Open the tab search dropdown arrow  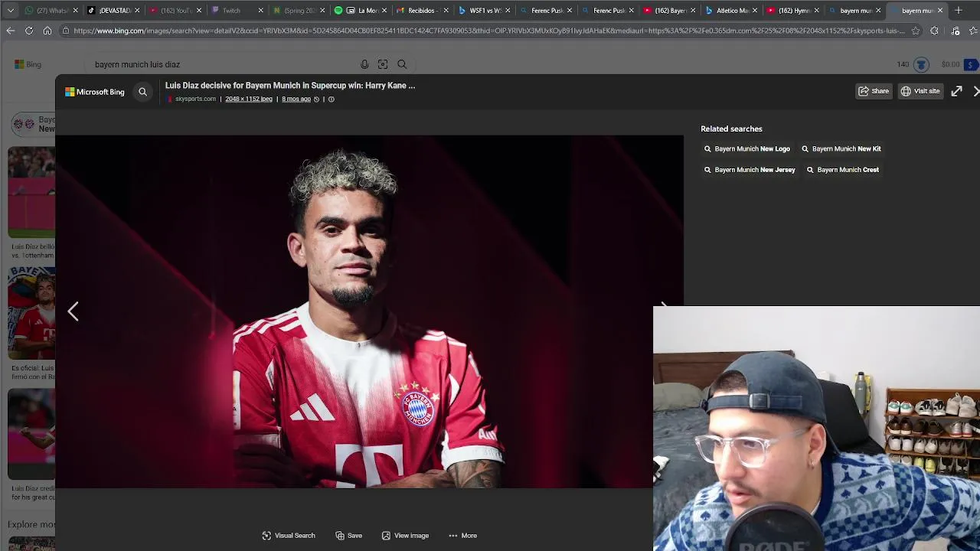click(x=11, y=10)
